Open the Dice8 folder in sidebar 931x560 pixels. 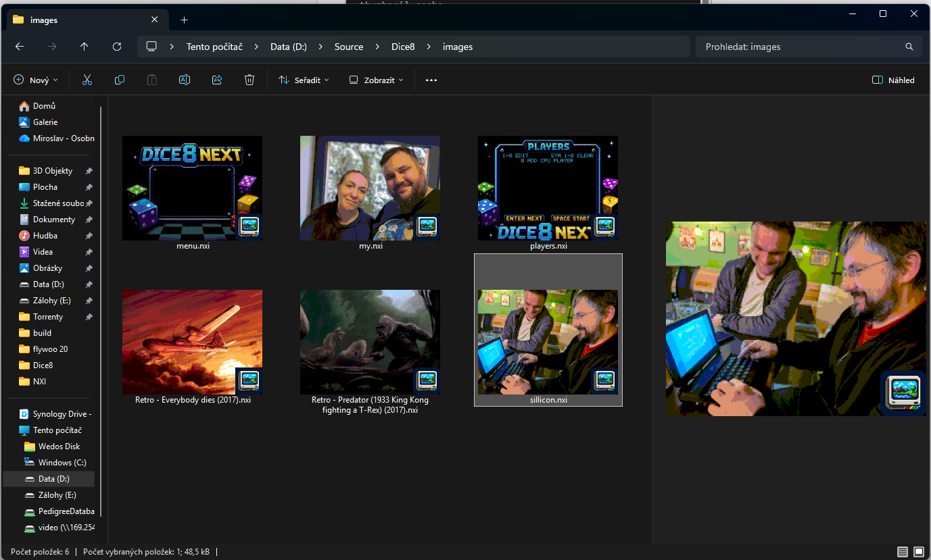[43, 365]
